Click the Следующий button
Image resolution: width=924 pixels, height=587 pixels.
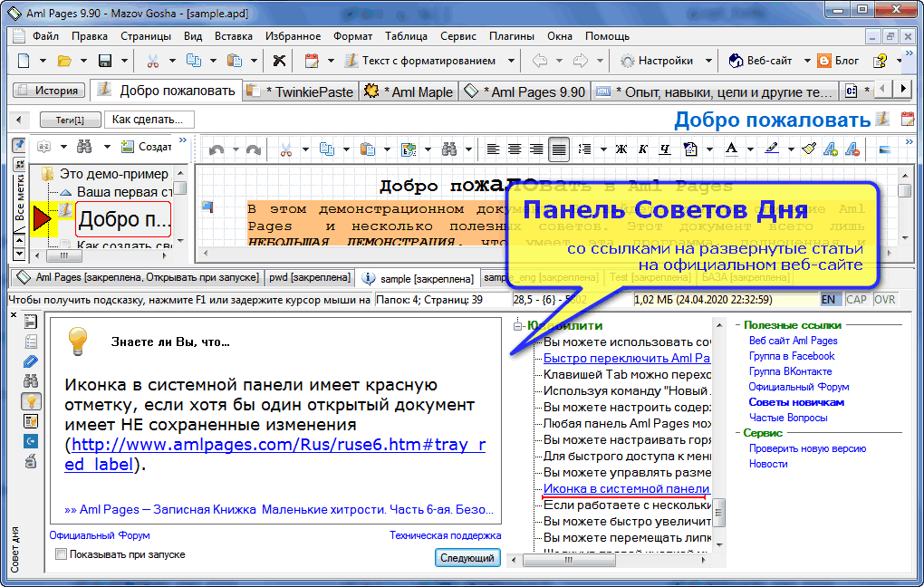point(467,557)
